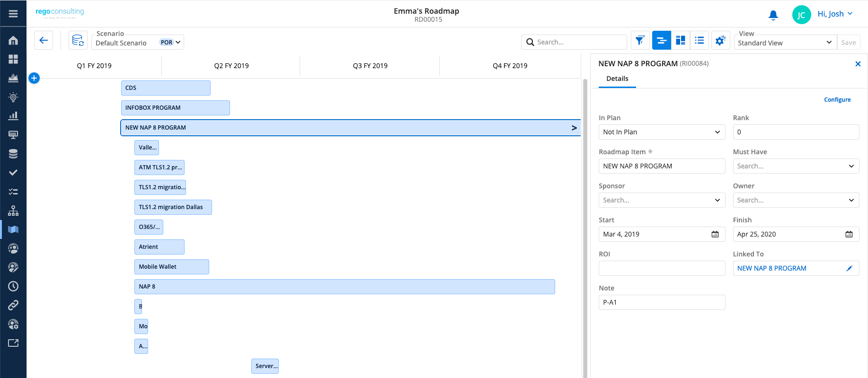Screen dimensions: 868x378
Task: Open the Start date calendar picker
Action: (x=715, y=234)
